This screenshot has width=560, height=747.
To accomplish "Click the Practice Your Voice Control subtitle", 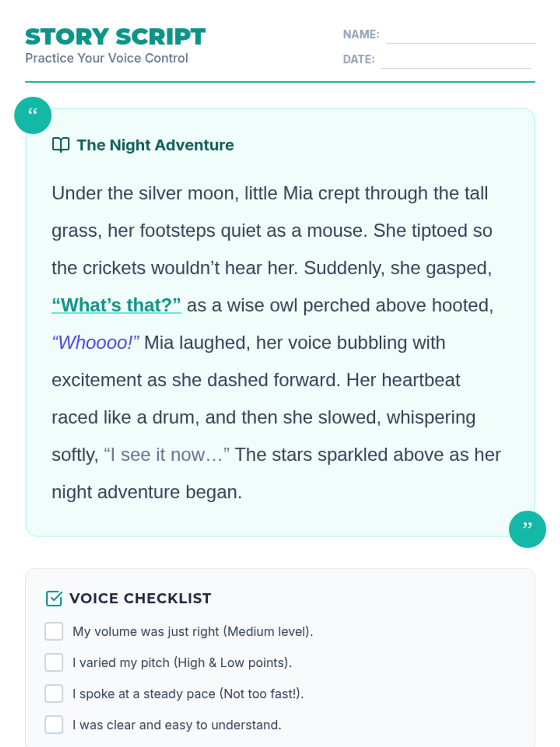I will click(106, 58).
